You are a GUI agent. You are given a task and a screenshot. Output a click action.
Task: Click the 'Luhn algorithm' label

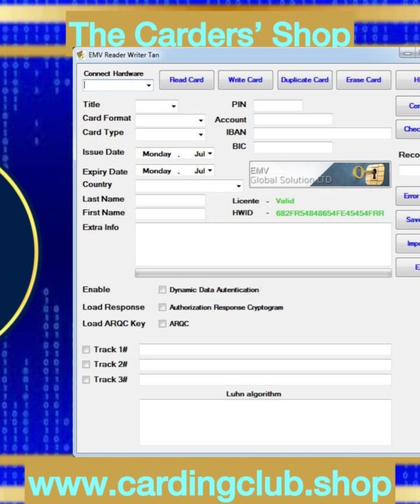[x=253, y=393]
